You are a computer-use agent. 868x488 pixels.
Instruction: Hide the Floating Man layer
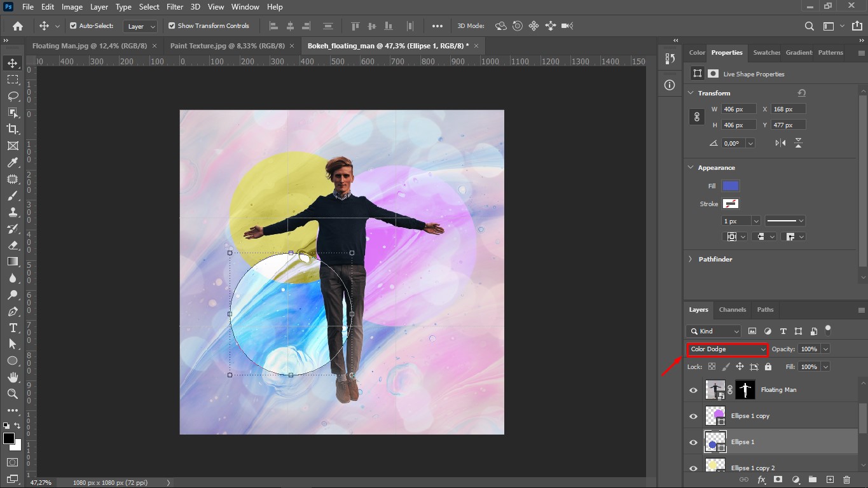(x=693, y=390)
